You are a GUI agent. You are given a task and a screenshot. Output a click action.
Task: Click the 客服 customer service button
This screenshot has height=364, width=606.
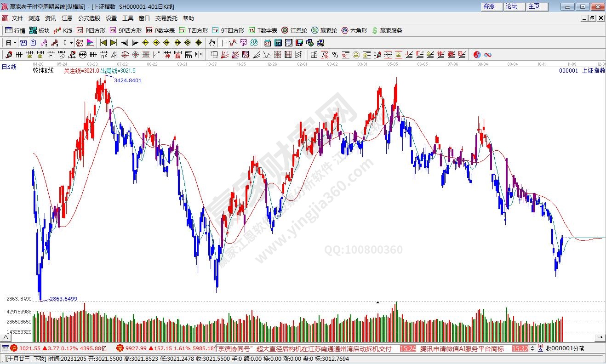pos(489,6)
